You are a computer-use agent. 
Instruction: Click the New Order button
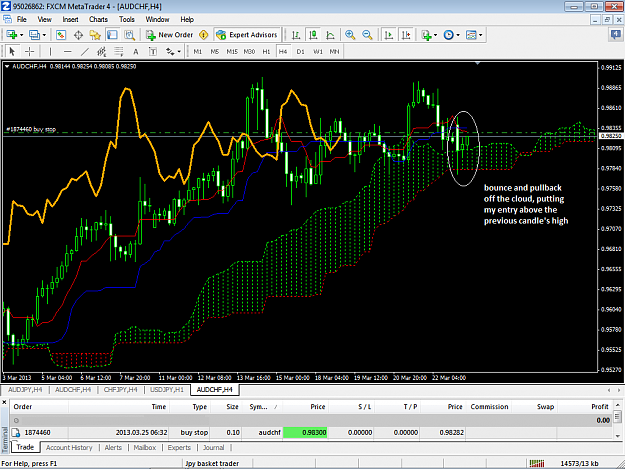pos(169,35)
